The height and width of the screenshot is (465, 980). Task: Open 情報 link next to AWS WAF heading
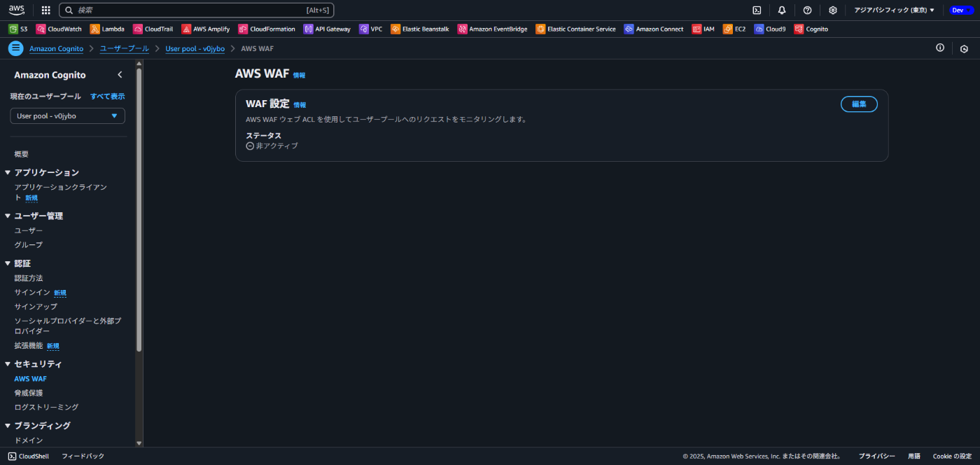coord(299,75)
